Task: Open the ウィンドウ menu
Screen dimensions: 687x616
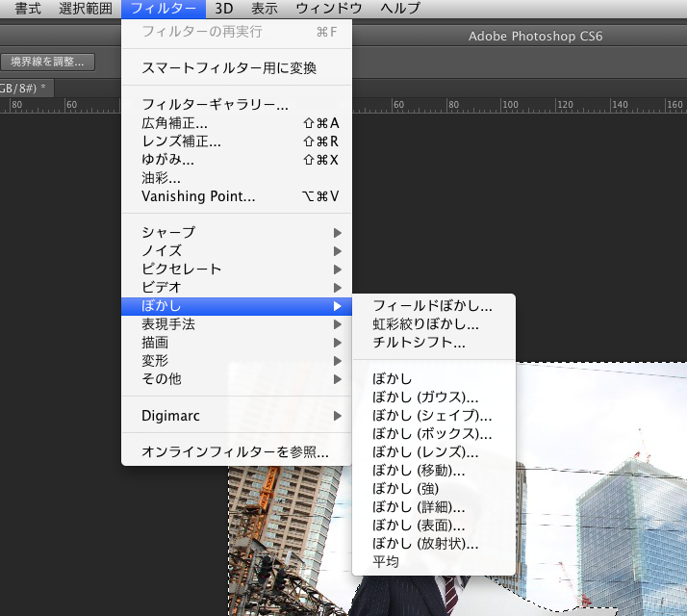Action: pos(328,9)
